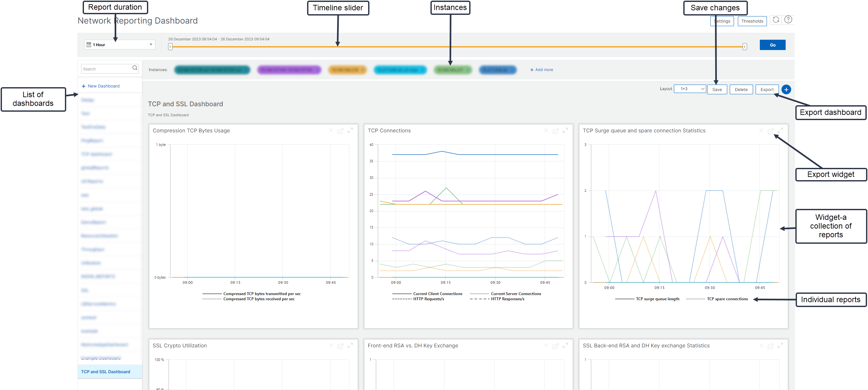Close the SSL Back-end RSA widget

[761, 345]
